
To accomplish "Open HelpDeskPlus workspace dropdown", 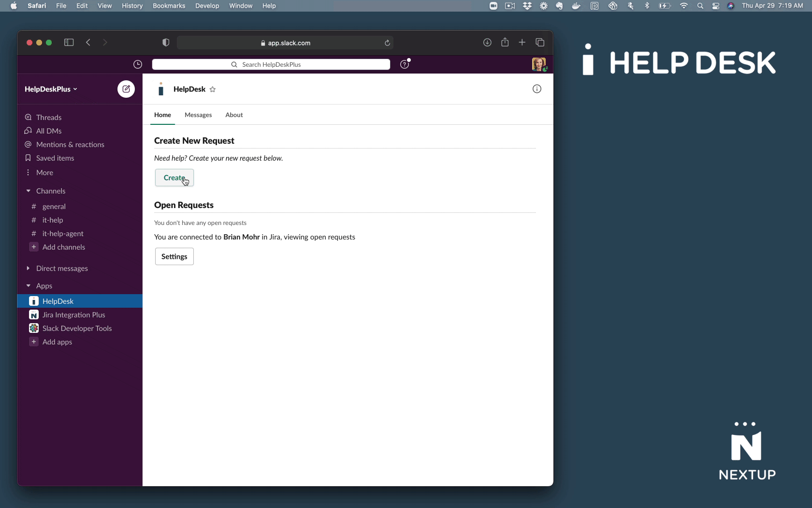I will pyautogui.click(x=51, y=90).
